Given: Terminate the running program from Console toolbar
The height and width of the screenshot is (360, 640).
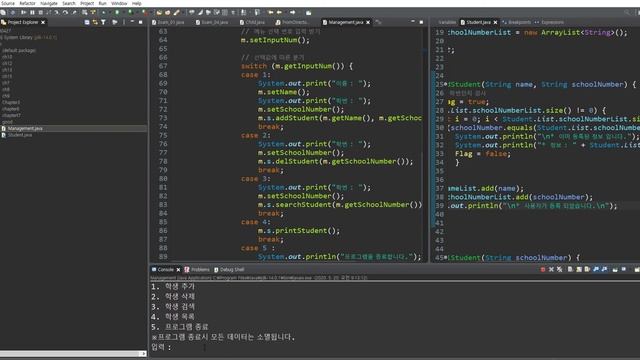Looking at the screenshot, I should point(543,269).
